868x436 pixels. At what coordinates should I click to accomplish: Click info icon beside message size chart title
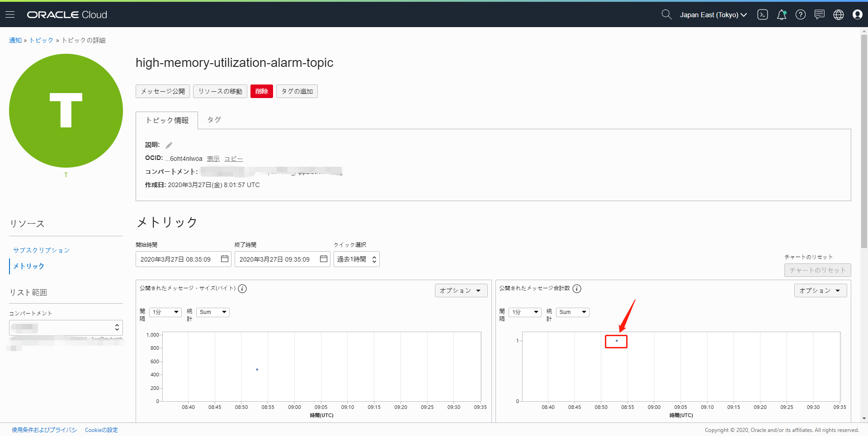(x=242, y=289)
